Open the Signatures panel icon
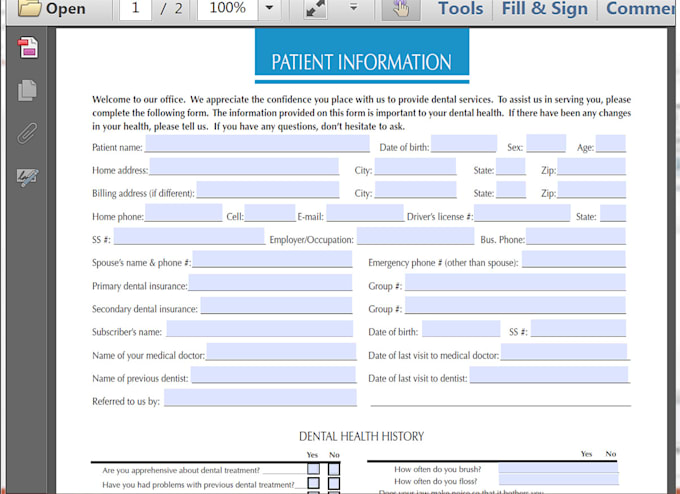The image size is (680, 494). tap(27, 177)
